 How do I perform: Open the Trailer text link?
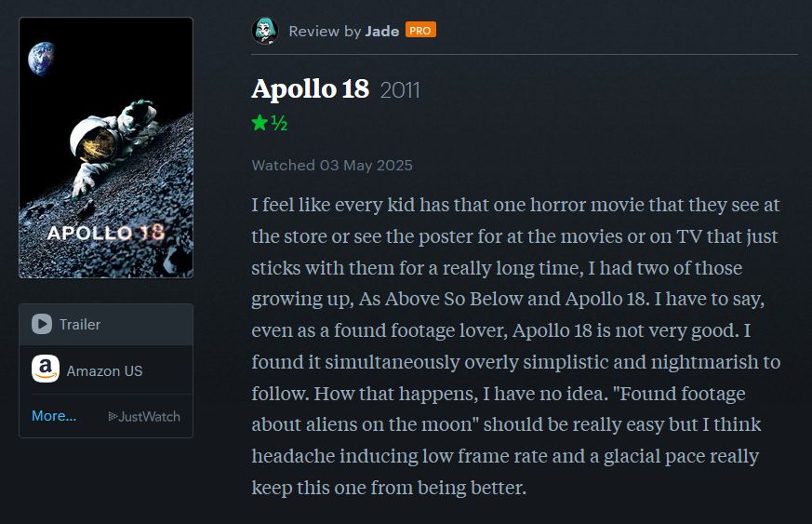(x=80, y=324)
